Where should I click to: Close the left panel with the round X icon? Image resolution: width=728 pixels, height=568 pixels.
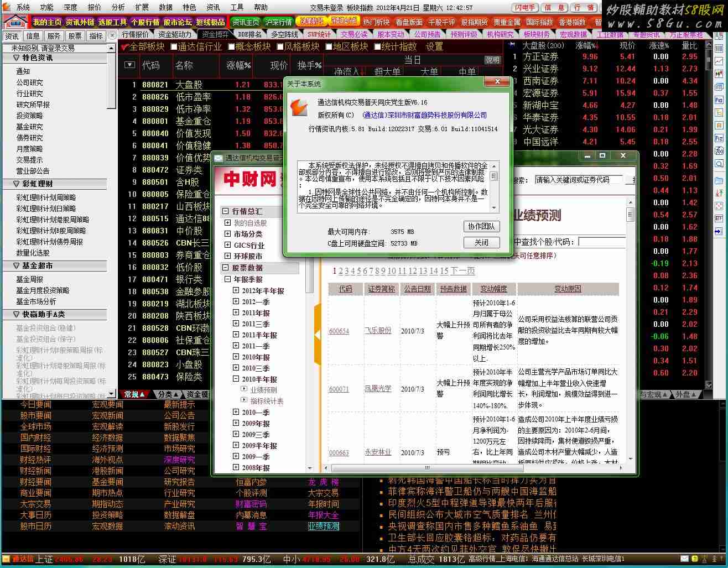[x=112, y=35]
